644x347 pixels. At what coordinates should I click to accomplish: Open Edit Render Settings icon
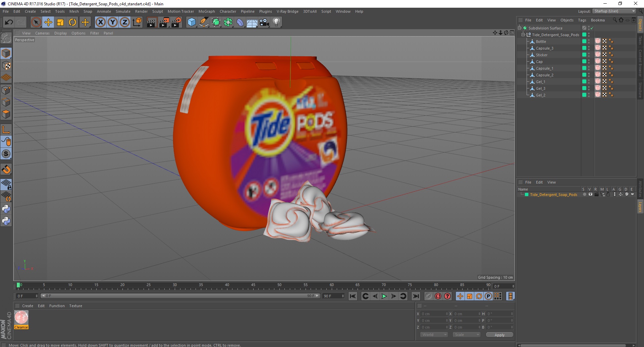pyautogui.click(x=176, y=22)
